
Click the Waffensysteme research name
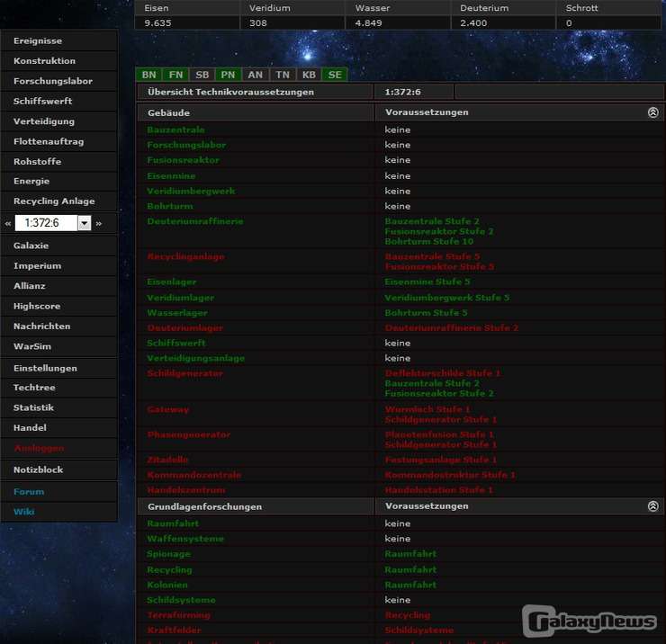point(185,539)
